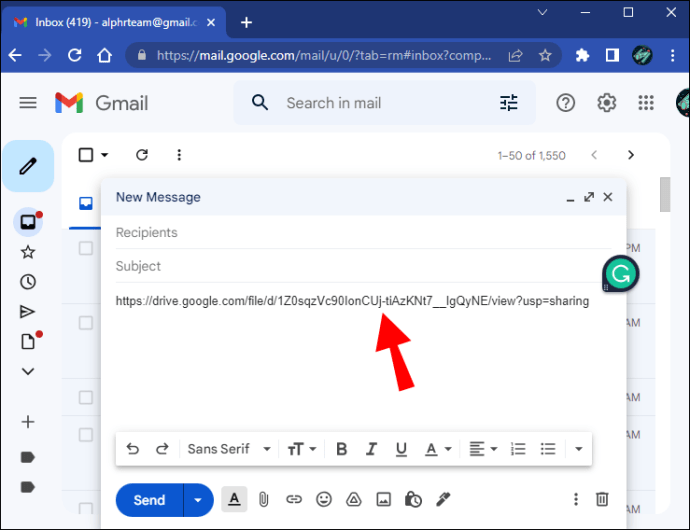Open the text size dropdown
This screenshot has width=690, height=530.
pos(301,449)
